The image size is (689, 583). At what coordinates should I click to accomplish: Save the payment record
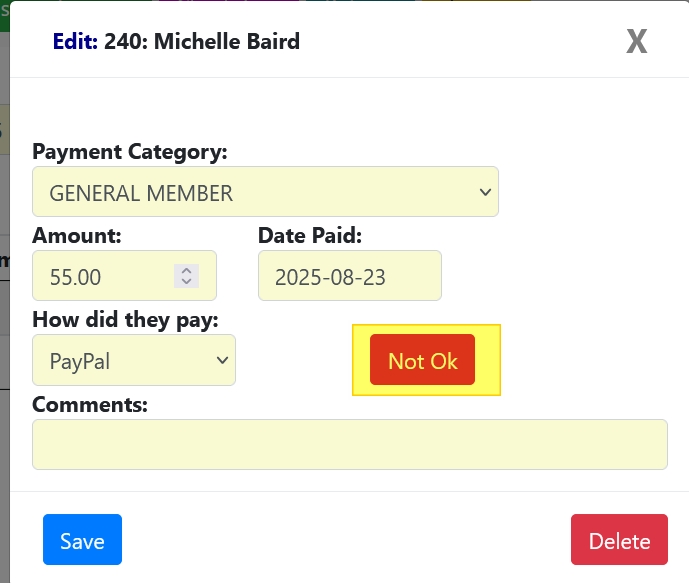82,541
